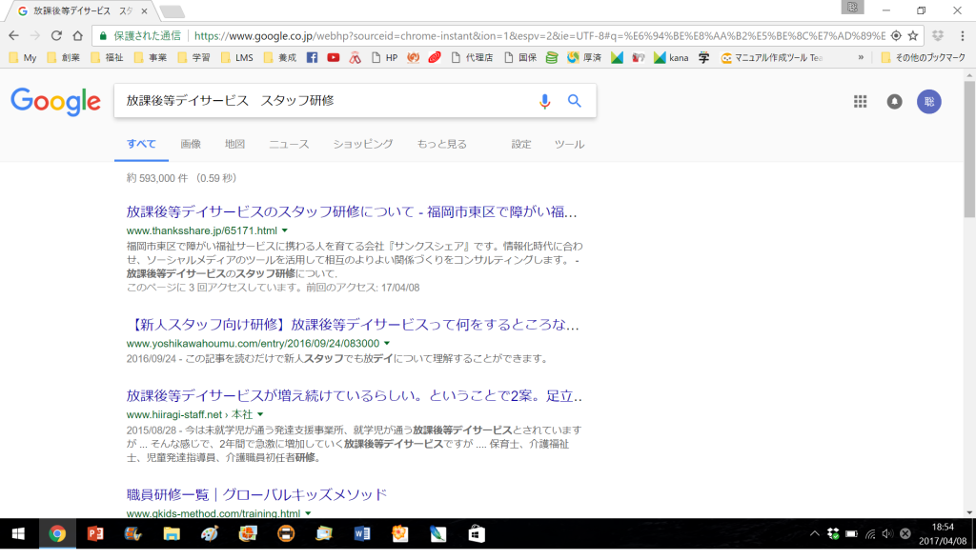Open the Paint taskbar icon
The height and width of the screenshot is (560, 976).
tap(210, 534)
